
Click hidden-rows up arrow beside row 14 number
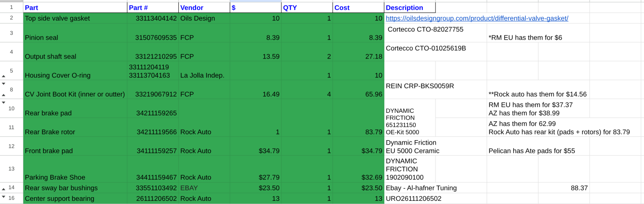click(x=4, y=189)
